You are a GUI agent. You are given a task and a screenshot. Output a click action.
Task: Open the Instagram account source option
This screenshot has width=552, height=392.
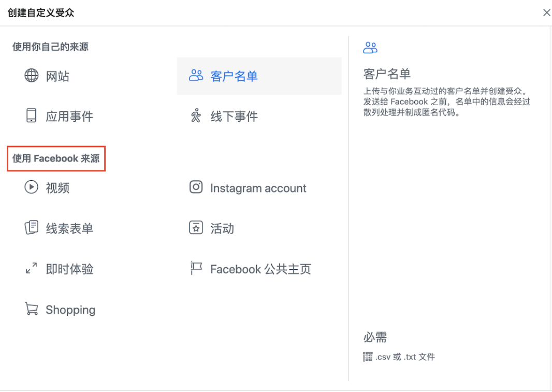tap(258, 187)
